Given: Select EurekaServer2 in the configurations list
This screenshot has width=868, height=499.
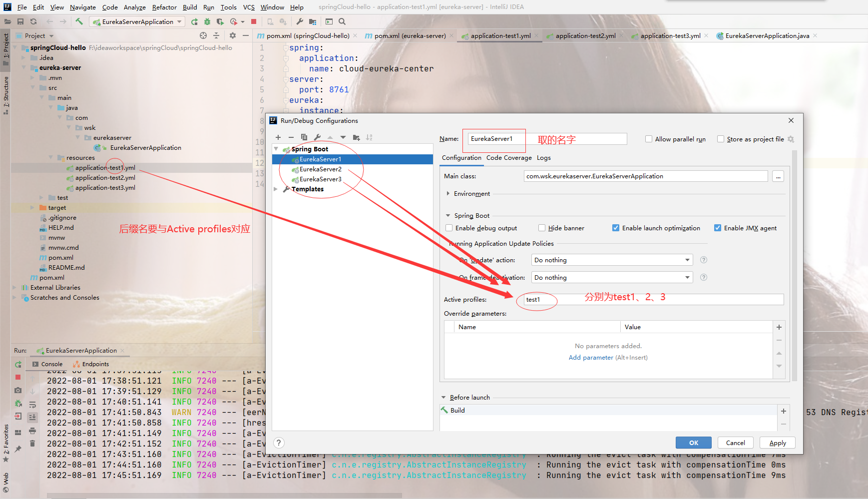Looking at the screenshot, I should 320,169.
